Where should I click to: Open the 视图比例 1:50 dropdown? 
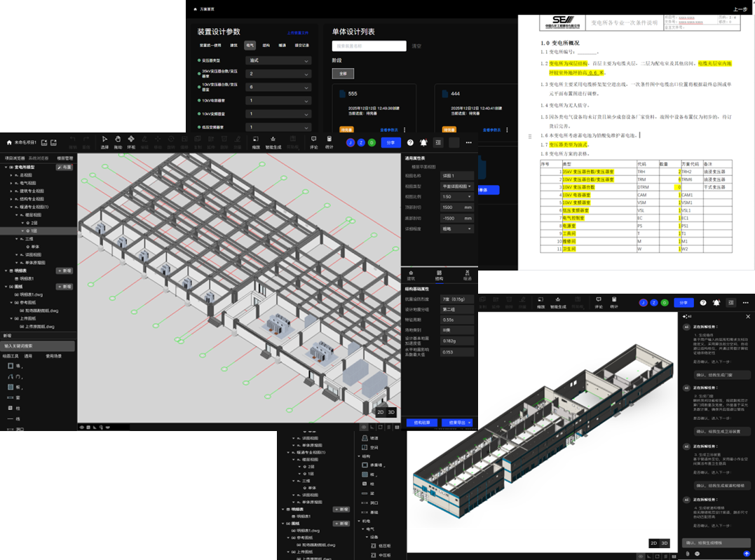click(x=457, y=196)
